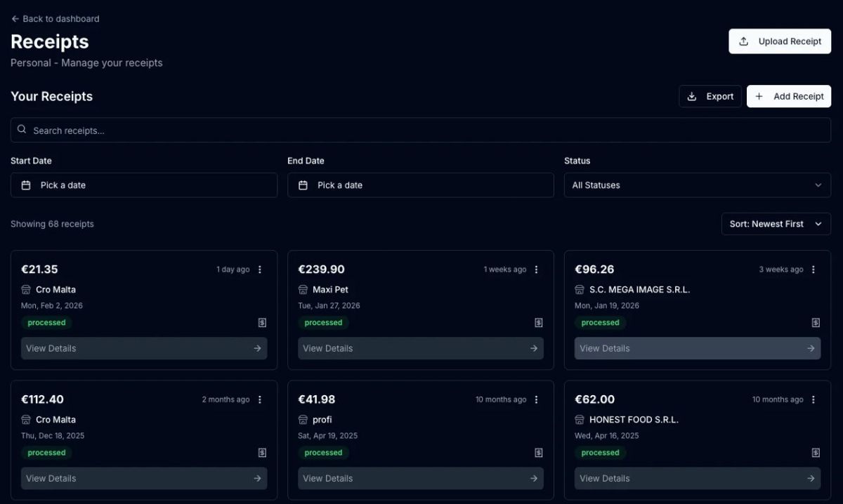This screenshot has height=504, width=843.
Task: Expand the All Statuses dropdown
Action: pyautogui.click(x=697, y=185)
